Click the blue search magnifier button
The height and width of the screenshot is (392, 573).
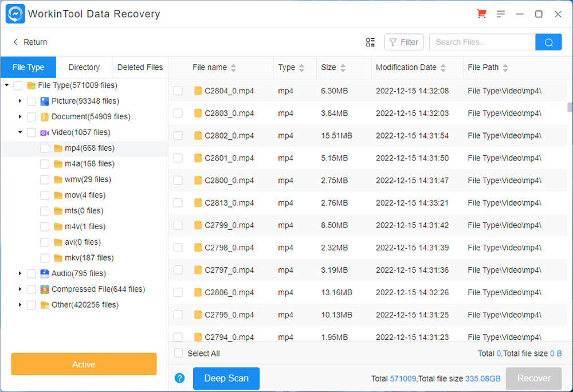point(548,42)
